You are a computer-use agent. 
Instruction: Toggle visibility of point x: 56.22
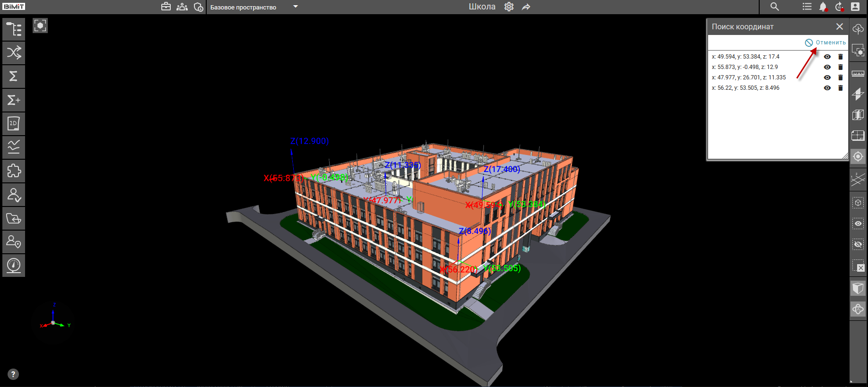point(827,88)
